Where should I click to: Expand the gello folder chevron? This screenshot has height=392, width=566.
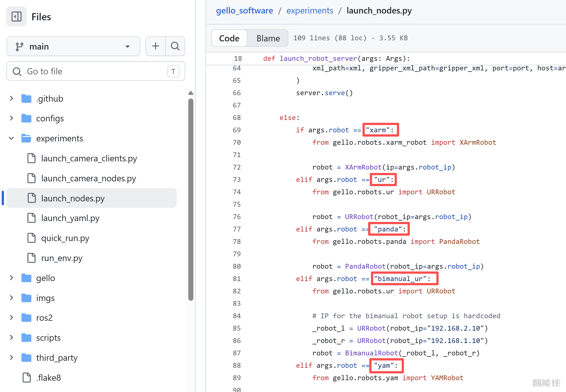click(x=12, y=278)
